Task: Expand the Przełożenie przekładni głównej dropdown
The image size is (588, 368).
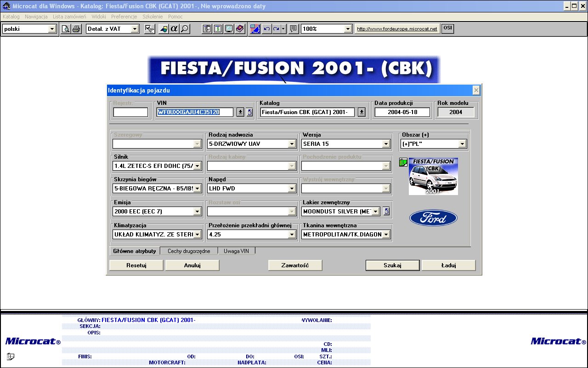Action: coord(292,235)
